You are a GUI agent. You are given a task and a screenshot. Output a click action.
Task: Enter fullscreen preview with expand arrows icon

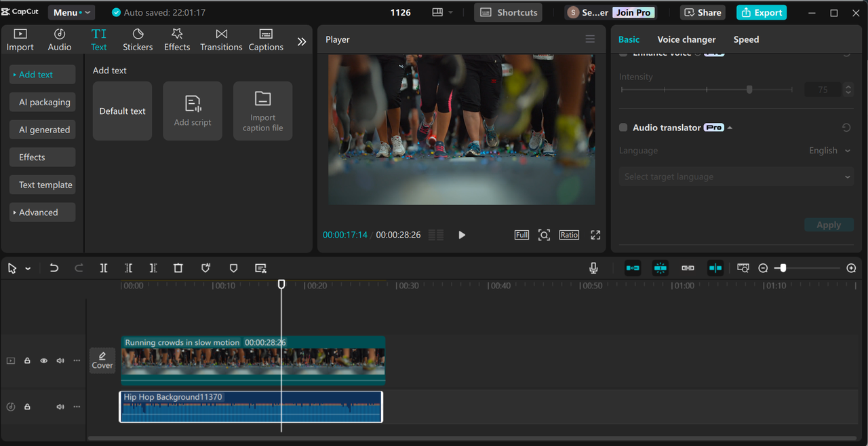coord(595,235)
